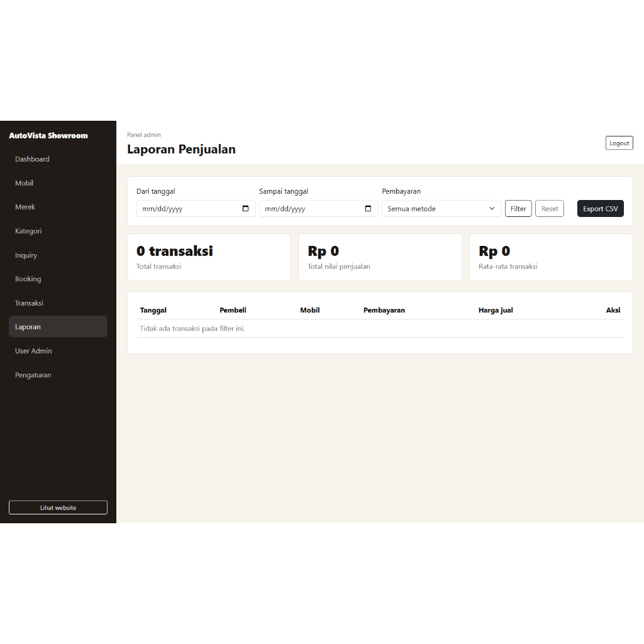Open Pengaturan settings page
The height and width of the screenshot is (644, 644).
pos(58,375)
